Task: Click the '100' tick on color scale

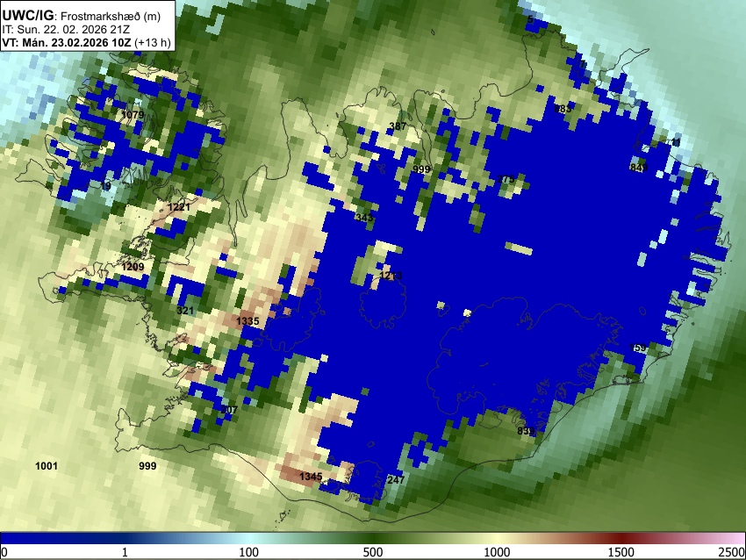Action: coord(249,552)
